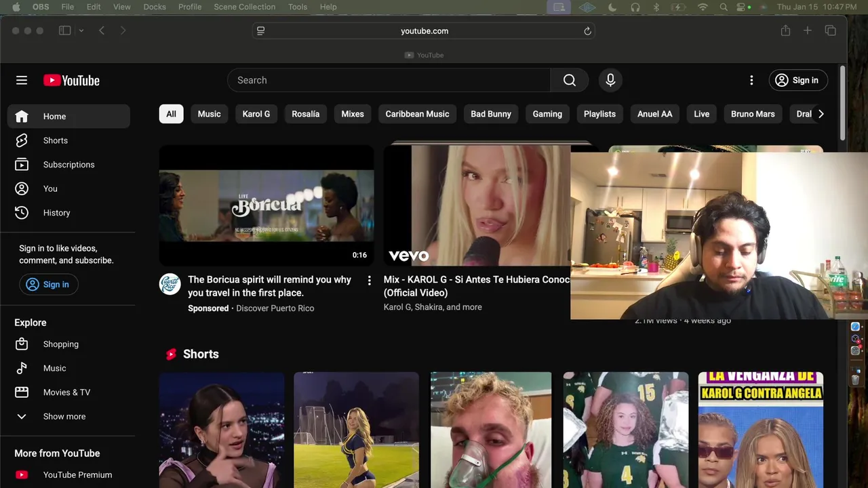Screen dimensions: 868x488
Task: Click the Wi-Fi icon in menu bar
Action: pyautogui.click(x=703, y=7)
